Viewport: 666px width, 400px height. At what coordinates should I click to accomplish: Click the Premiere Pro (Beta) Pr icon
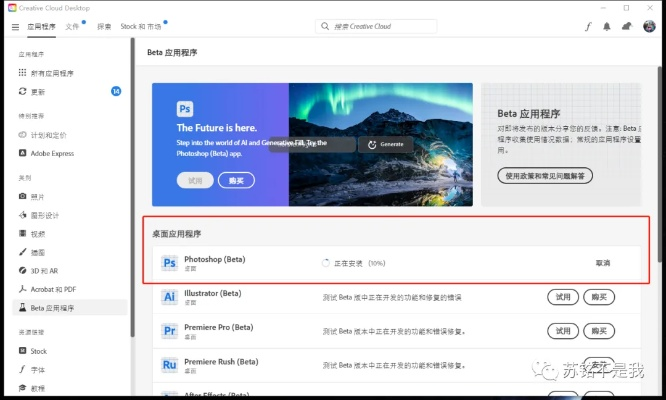[169, 331]
